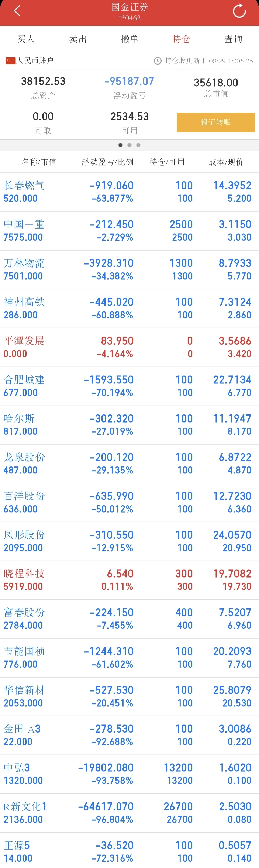Select the second page indicator dot
The width and height of the screenshot is (259, 868).
[129, 145]
